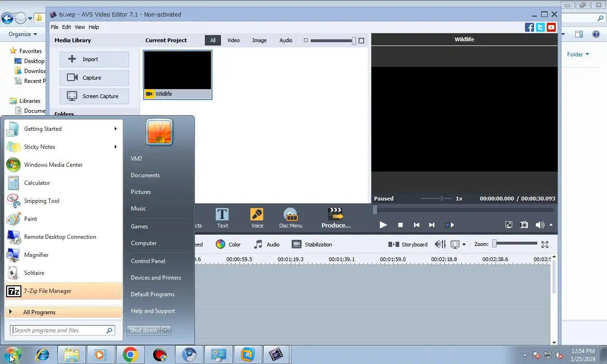
Task: Switch to Storyboard view
Action: [x=408, y=245]
